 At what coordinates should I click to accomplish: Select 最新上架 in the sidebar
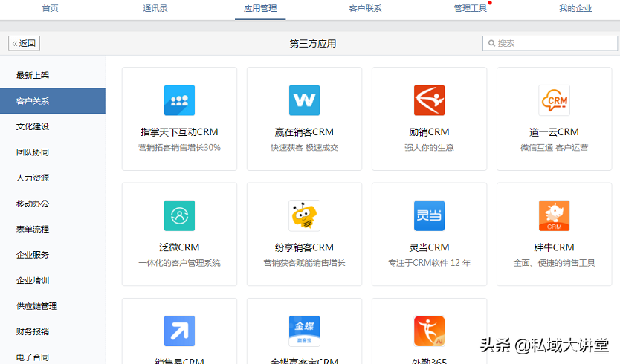coord(33,75)
